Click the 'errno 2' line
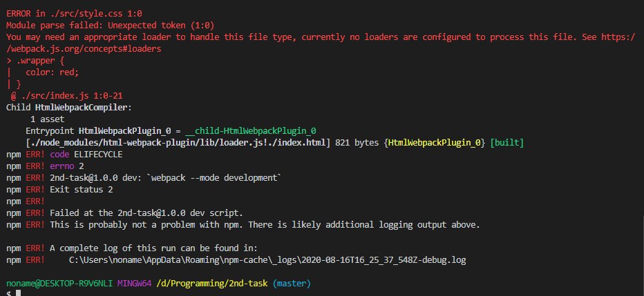Viewport: 644px width, 296px height. (45, 166)
